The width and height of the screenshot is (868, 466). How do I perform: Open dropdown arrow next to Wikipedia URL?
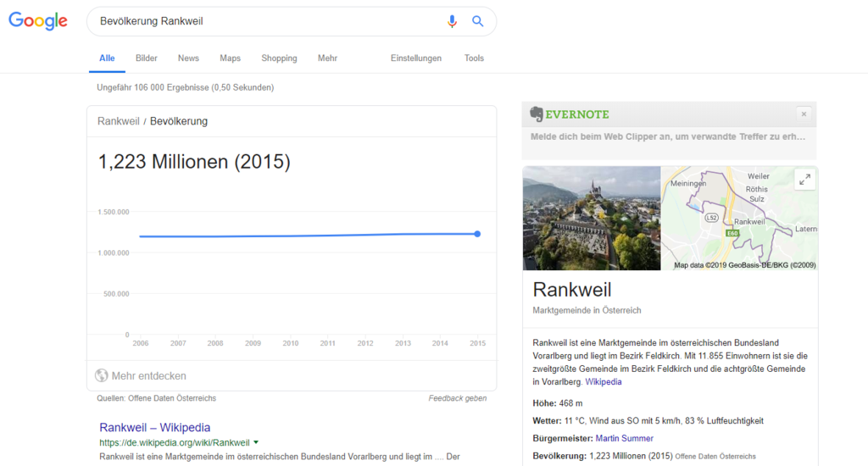tap(256, 442)
